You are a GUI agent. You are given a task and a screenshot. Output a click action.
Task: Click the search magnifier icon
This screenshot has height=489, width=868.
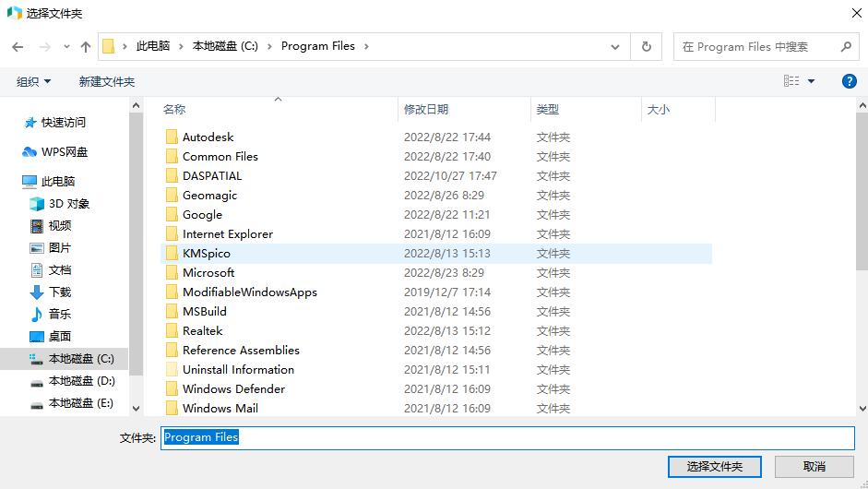click(846, 46)
